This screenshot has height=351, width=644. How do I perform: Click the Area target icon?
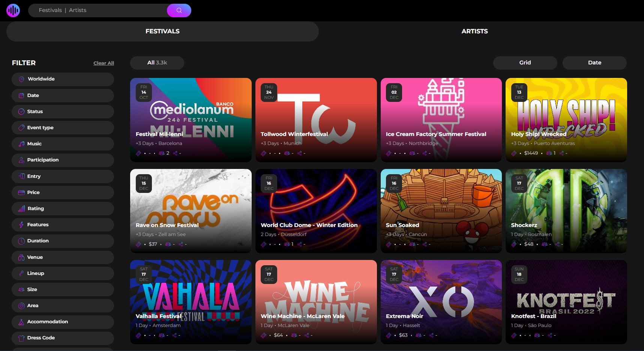(x=21, y=306)
